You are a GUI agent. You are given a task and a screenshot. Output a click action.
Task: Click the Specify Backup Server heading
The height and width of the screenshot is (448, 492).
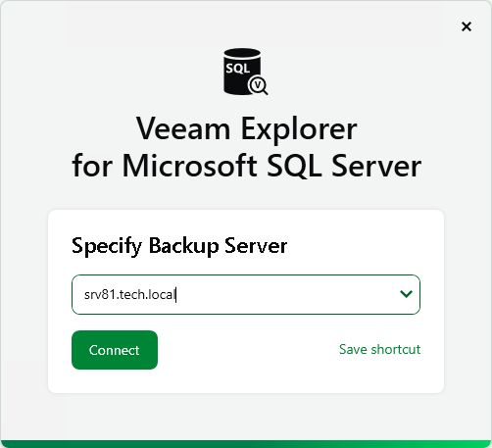click(x=179, y=246)
